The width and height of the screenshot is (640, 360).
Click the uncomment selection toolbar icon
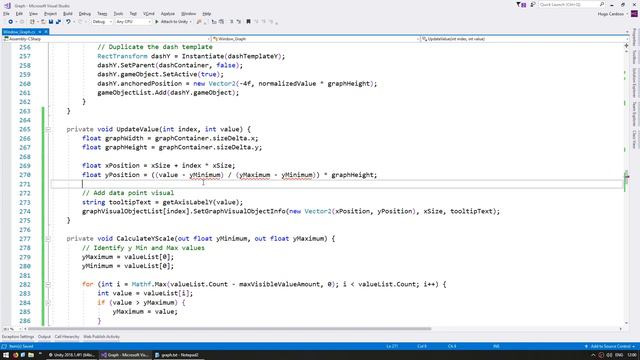pyautogui.click(x=239, y=22)
